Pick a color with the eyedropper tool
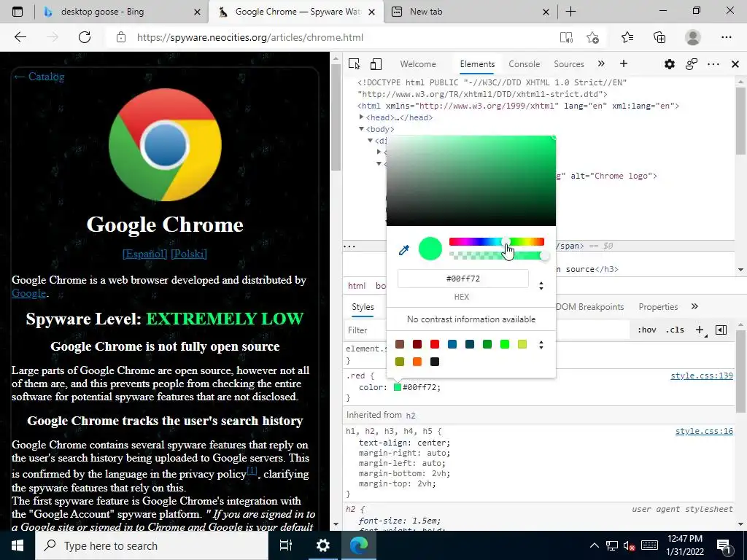Image resolution: width=747 pixels, height=560 pixels. pos(404,250)
